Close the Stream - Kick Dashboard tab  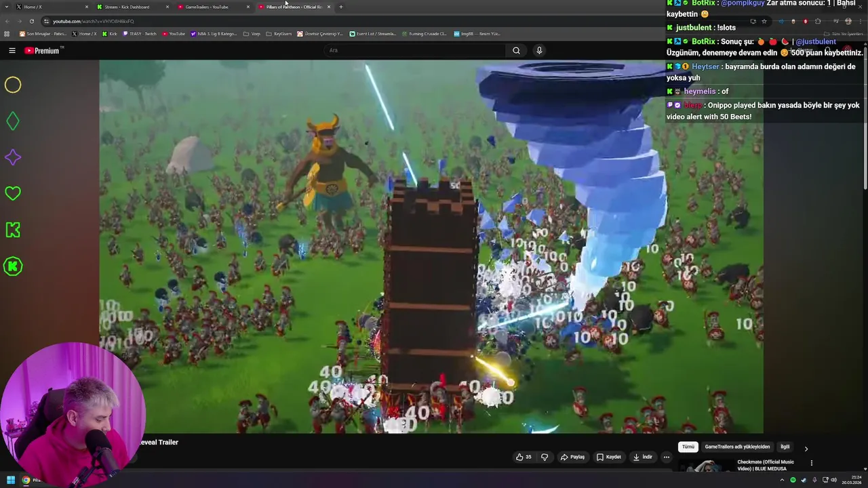point(167,7)
